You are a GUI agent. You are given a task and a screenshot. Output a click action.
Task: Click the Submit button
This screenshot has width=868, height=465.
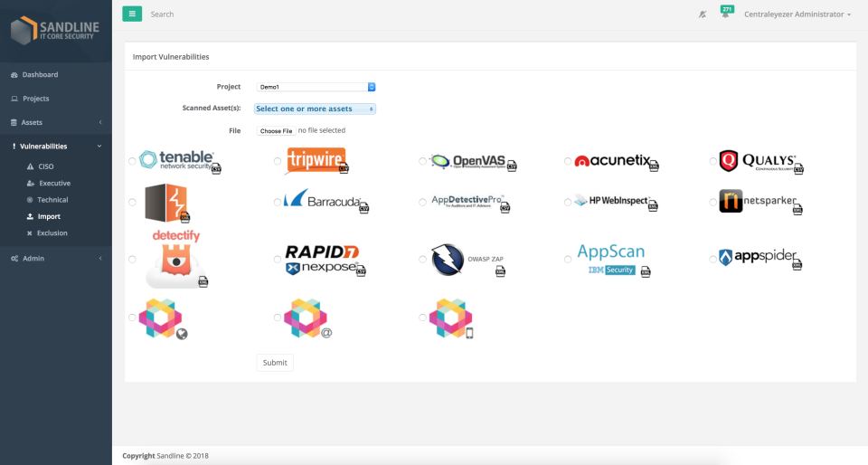pos(275,363)
